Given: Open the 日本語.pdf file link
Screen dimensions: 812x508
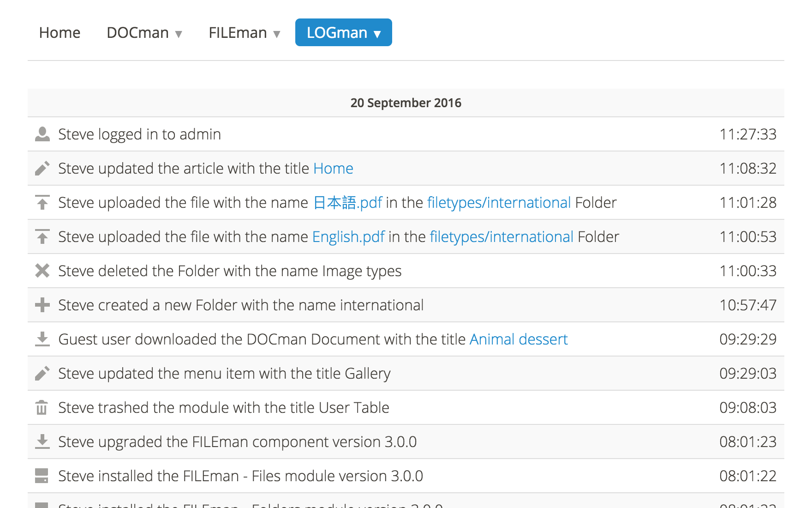Looking at the screenshot, I should [x=347, y=203].
